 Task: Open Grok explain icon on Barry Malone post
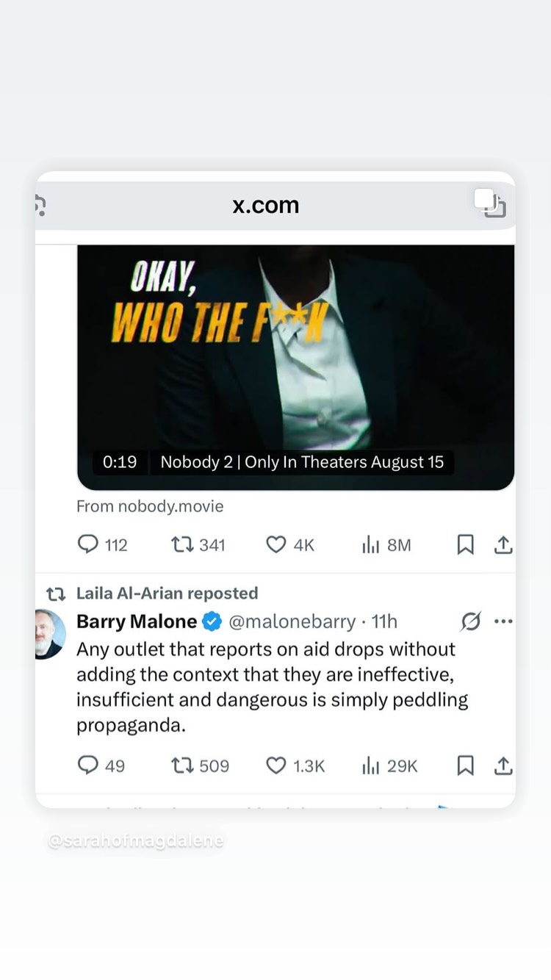[x=470, y=622]
